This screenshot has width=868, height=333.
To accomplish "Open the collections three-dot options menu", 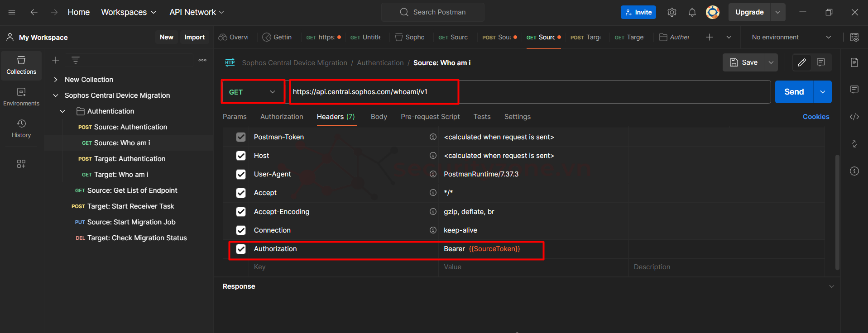I will tap(202, 60).
